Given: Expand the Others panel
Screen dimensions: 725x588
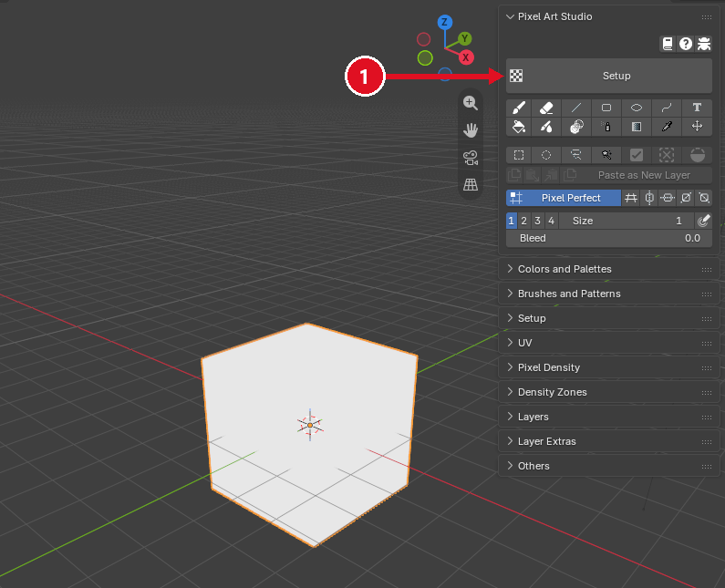Looking at the screenshot, I should tap(609, 466).
